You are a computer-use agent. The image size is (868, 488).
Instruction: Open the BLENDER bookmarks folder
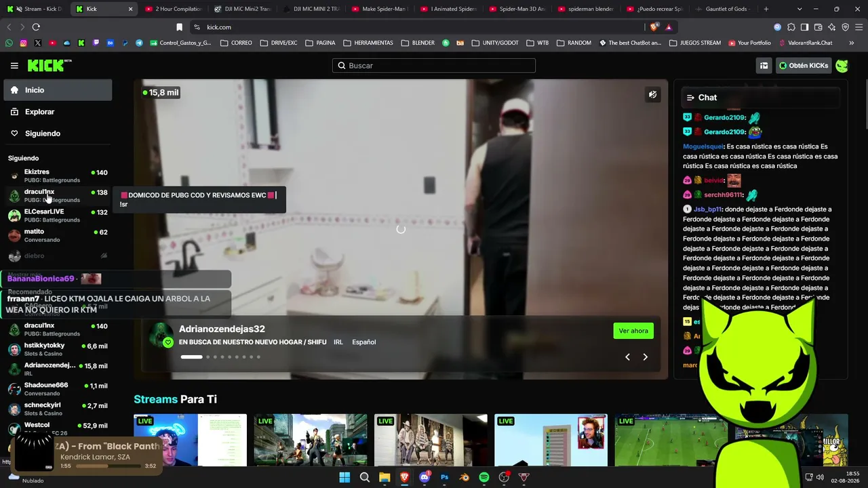click(418, 43)
